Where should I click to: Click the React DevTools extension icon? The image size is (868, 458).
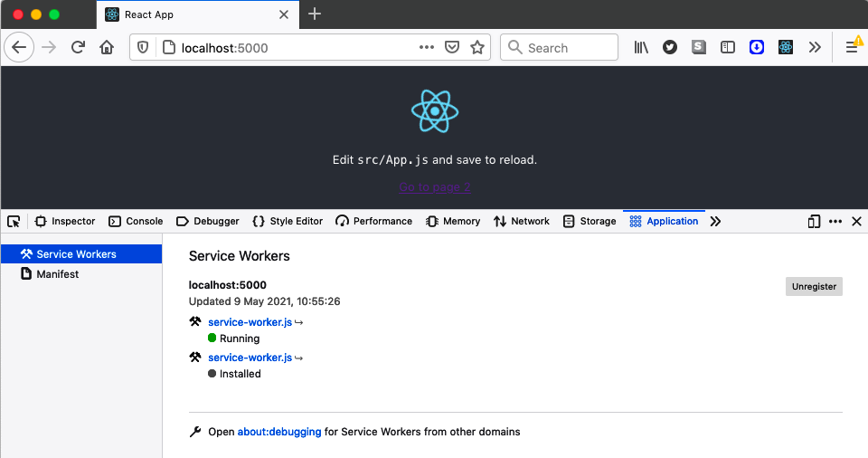(786, 48)
